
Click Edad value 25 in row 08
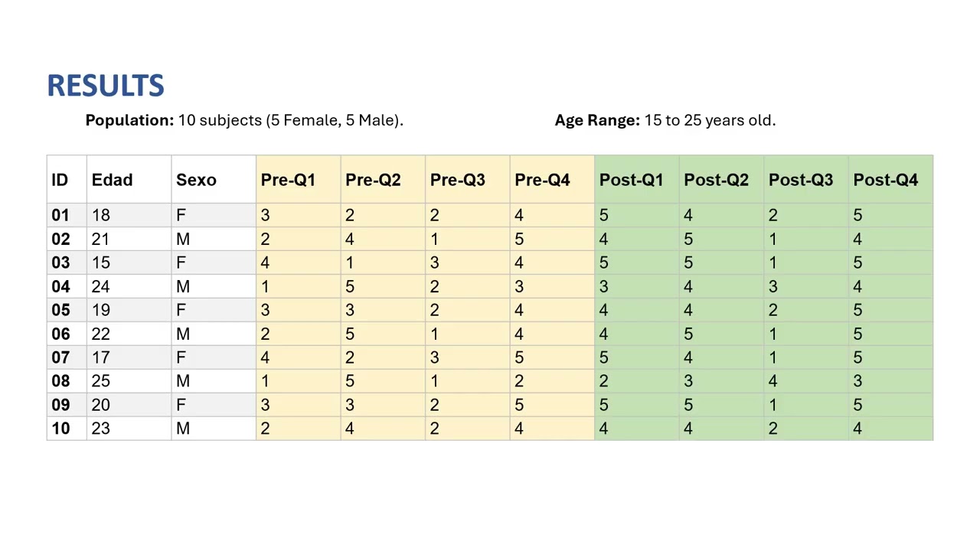tap(129, 381)
